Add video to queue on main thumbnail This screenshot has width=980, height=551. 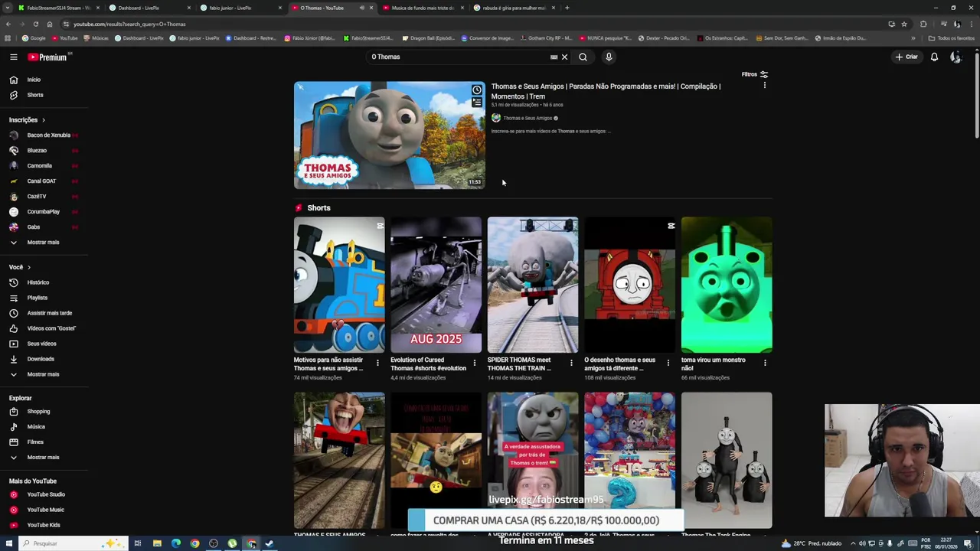[x=476, y=103]
